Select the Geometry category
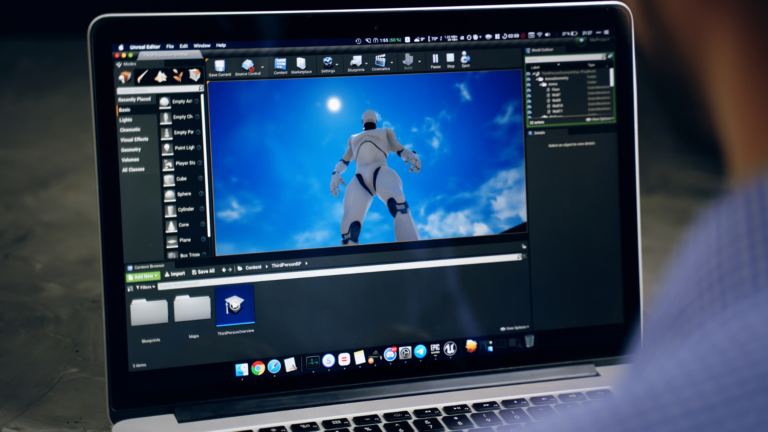The width and height of the screenshot is (768, 432). coord(131,149)
